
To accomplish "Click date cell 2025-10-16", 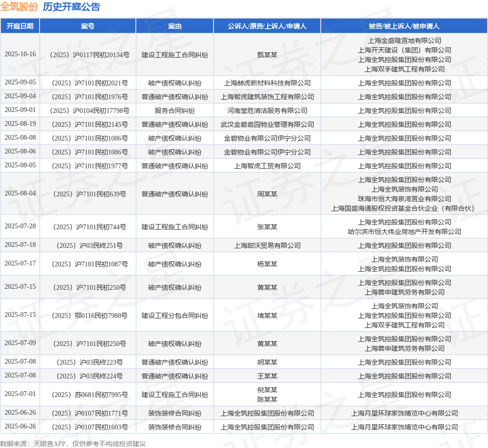I will click(x=20, y=54).
